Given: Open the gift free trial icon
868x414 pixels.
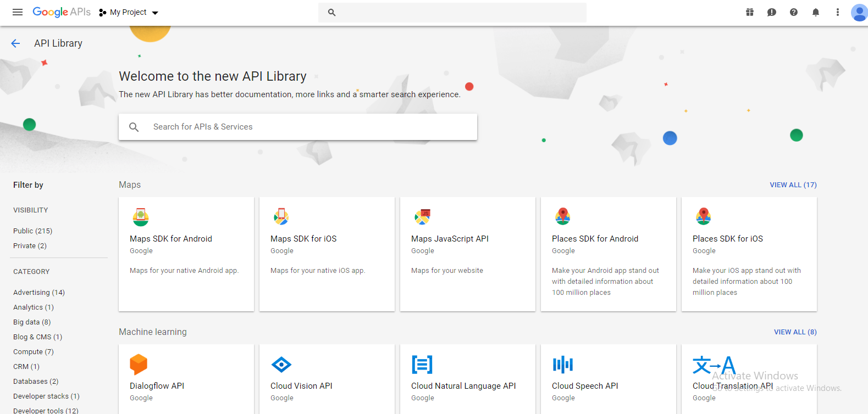Looking at the screenshot, I should tap(750, 12).
